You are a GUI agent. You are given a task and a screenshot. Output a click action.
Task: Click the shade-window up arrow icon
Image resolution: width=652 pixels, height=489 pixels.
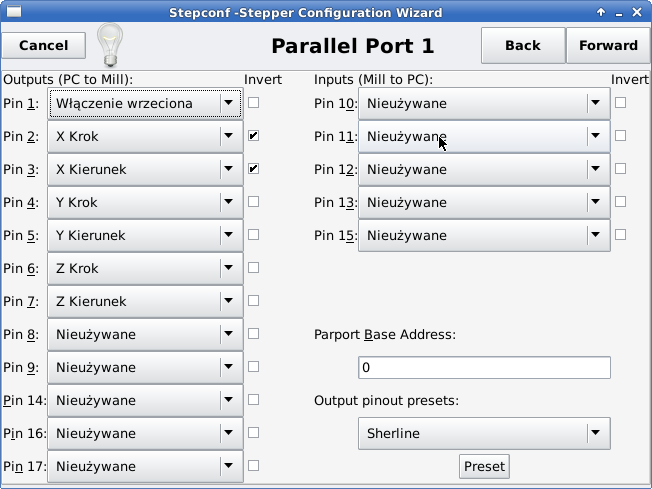click(601, 12)
